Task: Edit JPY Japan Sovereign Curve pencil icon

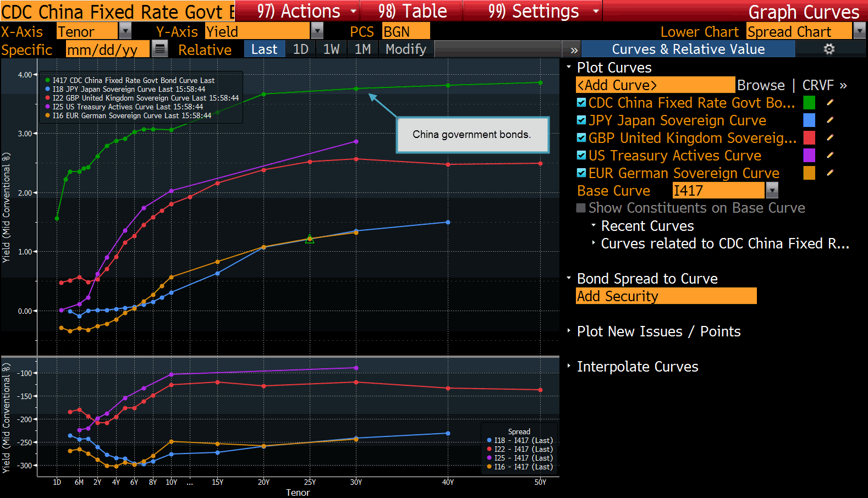Action: [830, 120]
